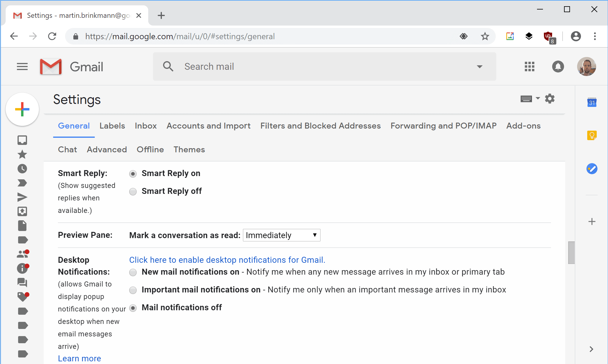Click the keyboard shortcut icon in Settings
Image resolution: width=608 pixels, height=364 pixels.
coord(526,98)
